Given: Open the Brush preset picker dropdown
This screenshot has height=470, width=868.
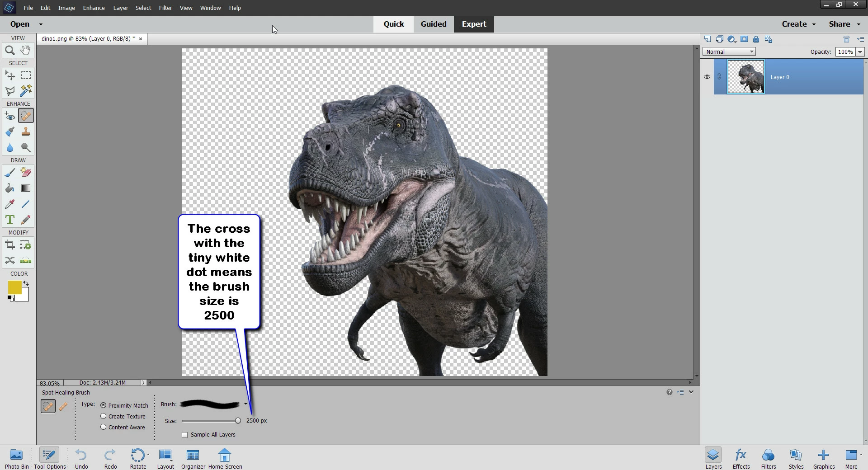Looking at the screenshot, I should [245, 404].
